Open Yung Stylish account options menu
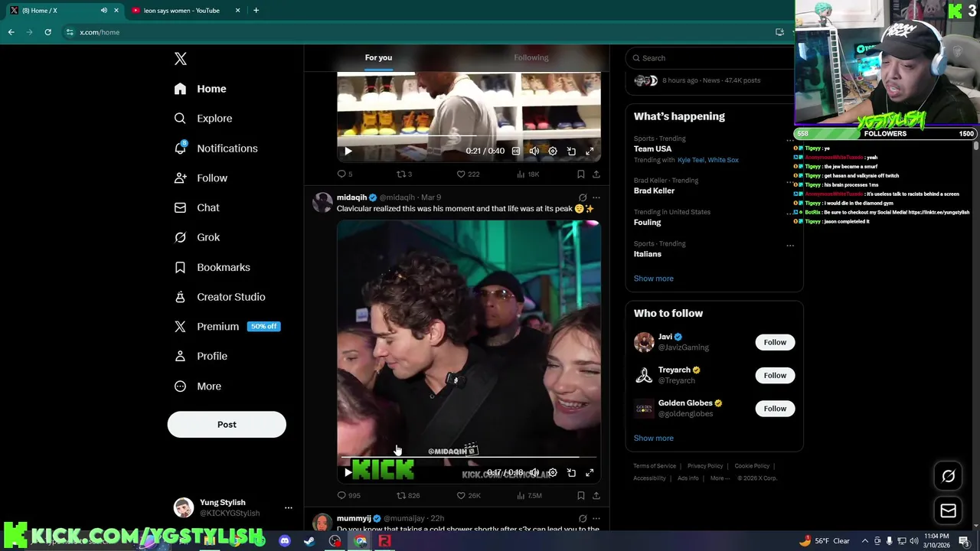Screen dimensions: 980x551 click(289, 507)
